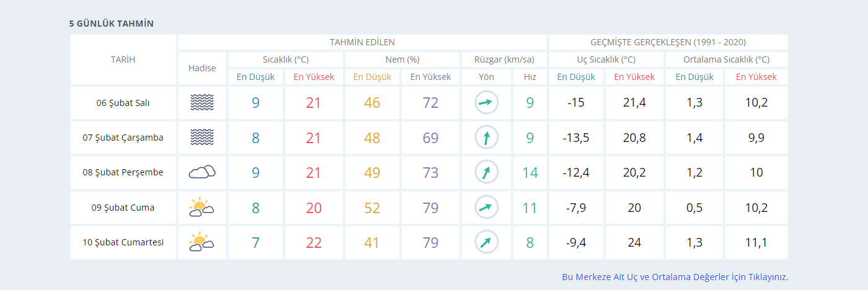
Task: Select the TAHMİN EDİLEN header
Action: [363, 42]
